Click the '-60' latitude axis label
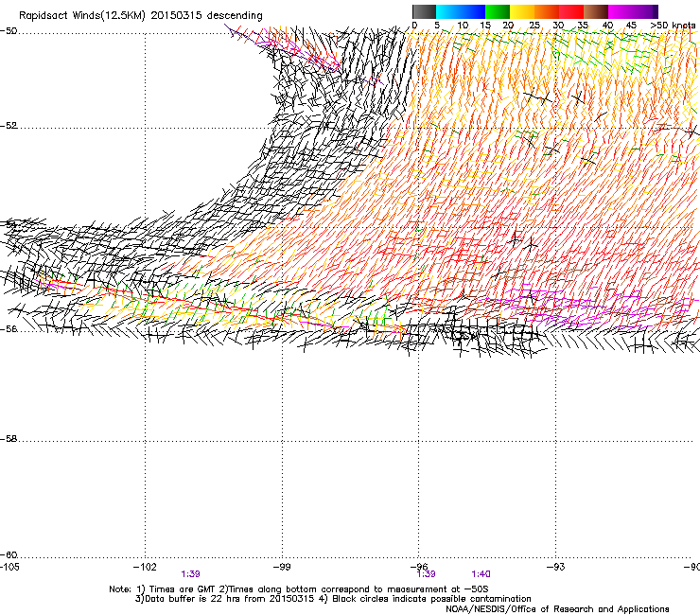The image size is (700, 615). (x=9, y=554)
